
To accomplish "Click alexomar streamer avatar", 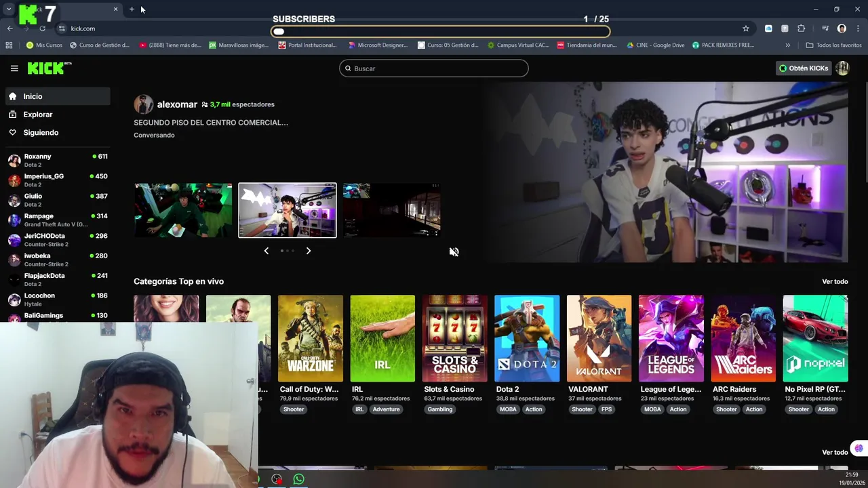I will (143, 104).
